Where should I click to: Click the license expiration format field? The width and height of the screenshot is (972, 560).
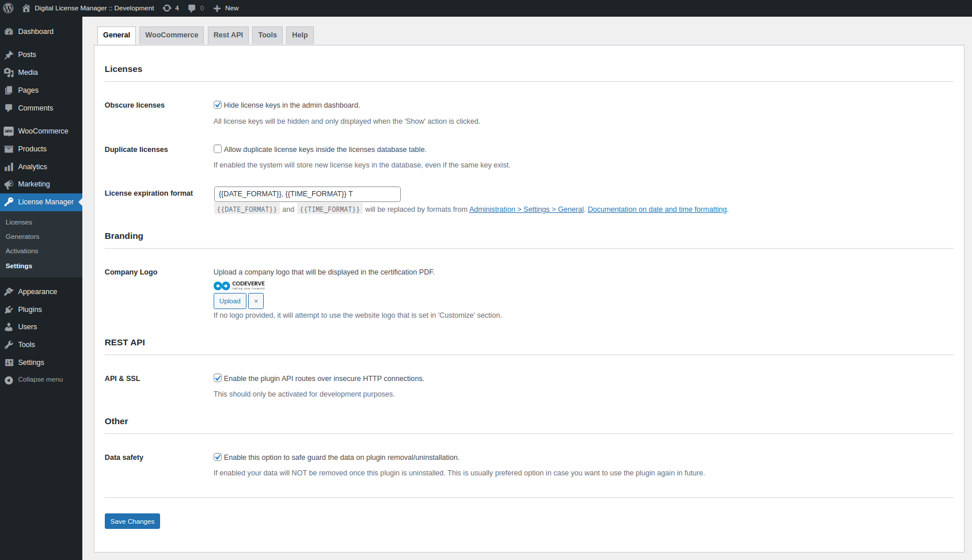307,194
